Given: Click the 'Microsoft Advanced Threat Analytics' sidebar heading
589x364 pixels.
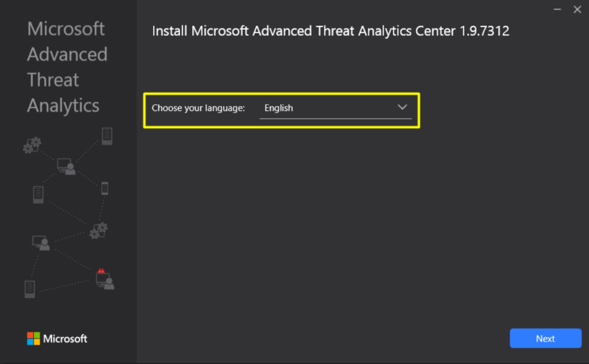Looking at the screenshot, I should tap(67, 67).
